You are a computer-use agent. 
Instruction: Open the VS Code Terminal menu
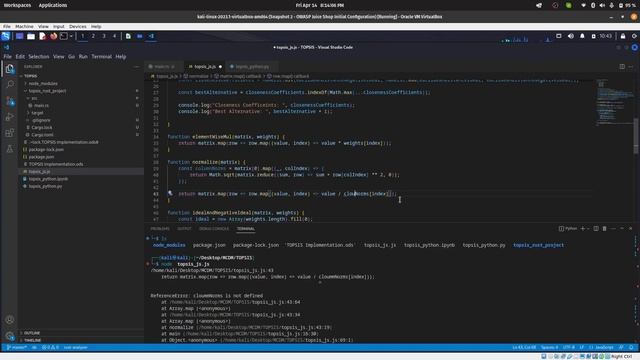coord(101,57)
